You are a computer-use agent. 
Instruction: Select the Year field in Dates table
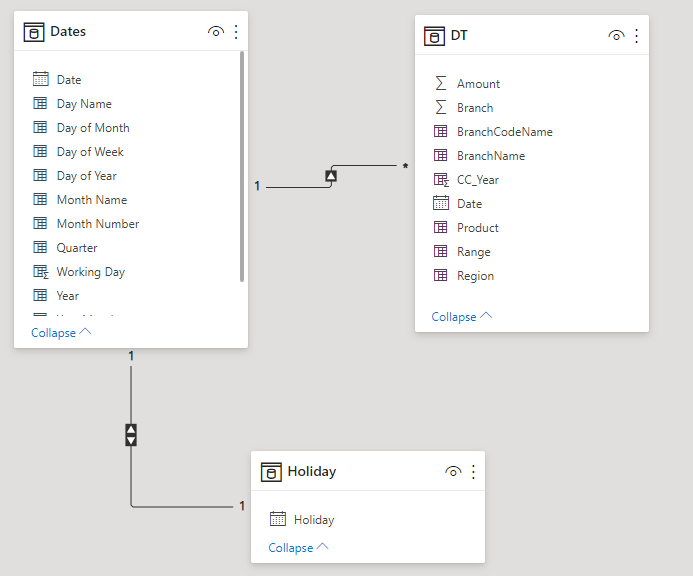pyautogui.click(x=68, y=296)
